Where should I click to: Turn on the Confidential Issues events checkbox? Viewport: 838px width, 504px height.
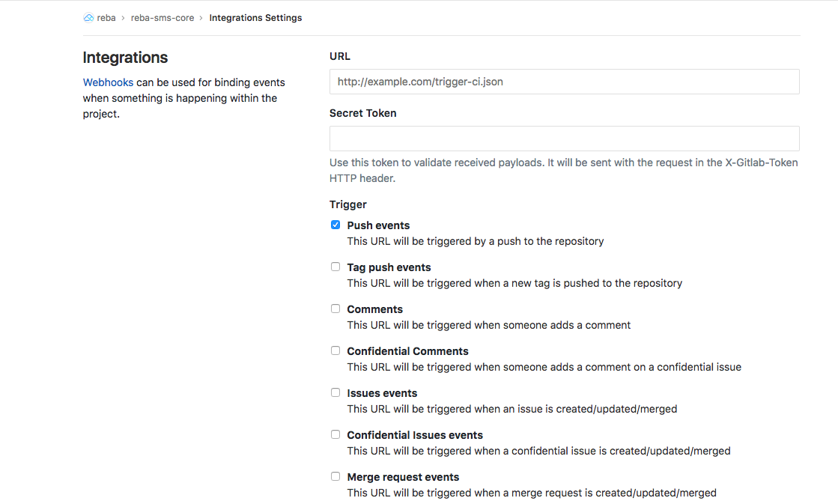point(335,434)
